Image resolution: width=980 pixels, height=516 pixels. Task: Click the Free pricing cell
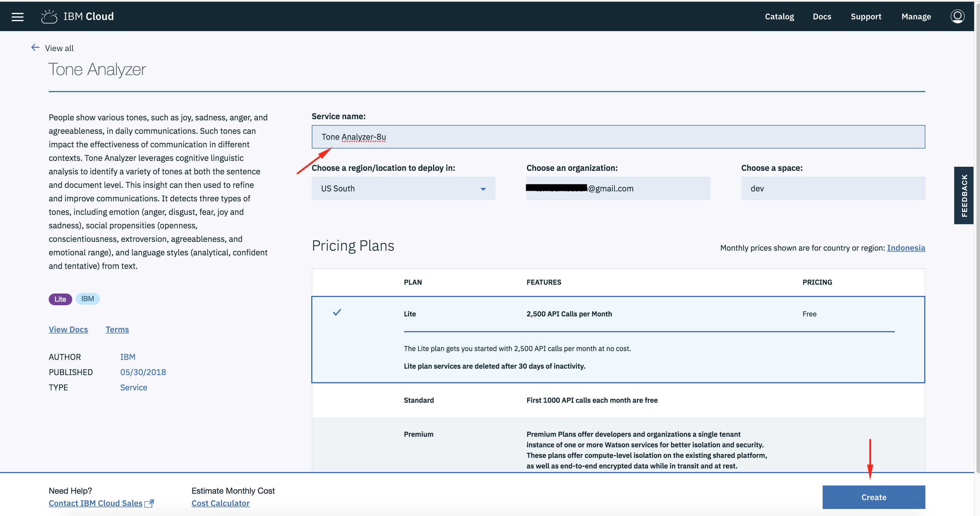coord(809,314)
